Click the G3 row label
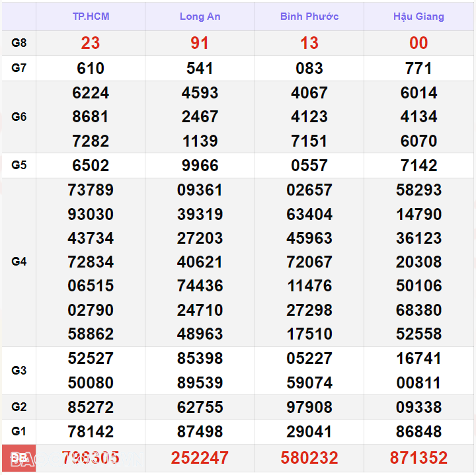The image size is (476, 475). click(19, 371)
